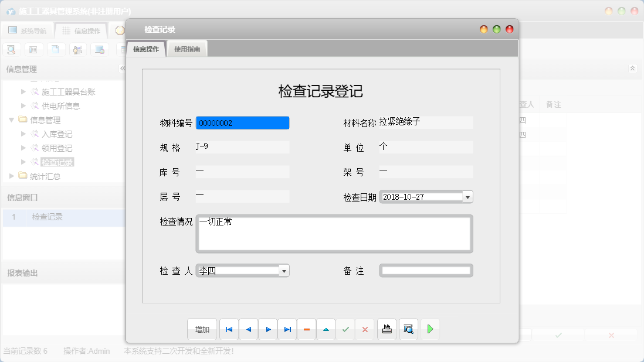Screen dimensions: 644x362
Task: Click the print icon in the record toolbar
Action: 387,329
